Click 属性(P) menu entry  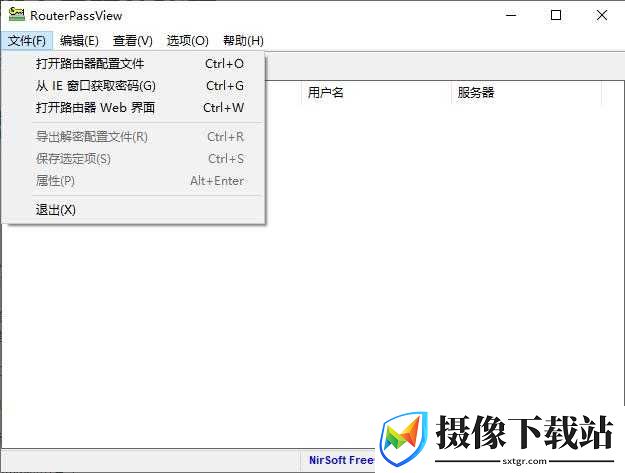tap(134, 181)
